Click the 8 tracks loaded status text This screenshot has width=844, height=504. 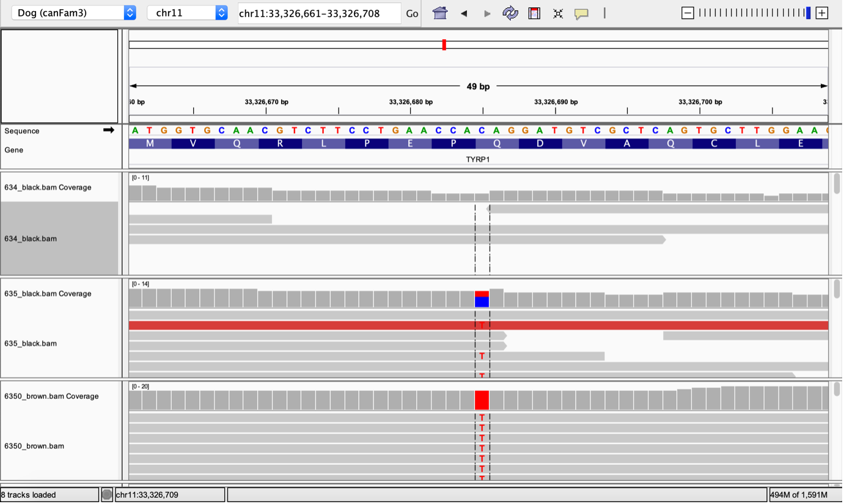point(29,495)
